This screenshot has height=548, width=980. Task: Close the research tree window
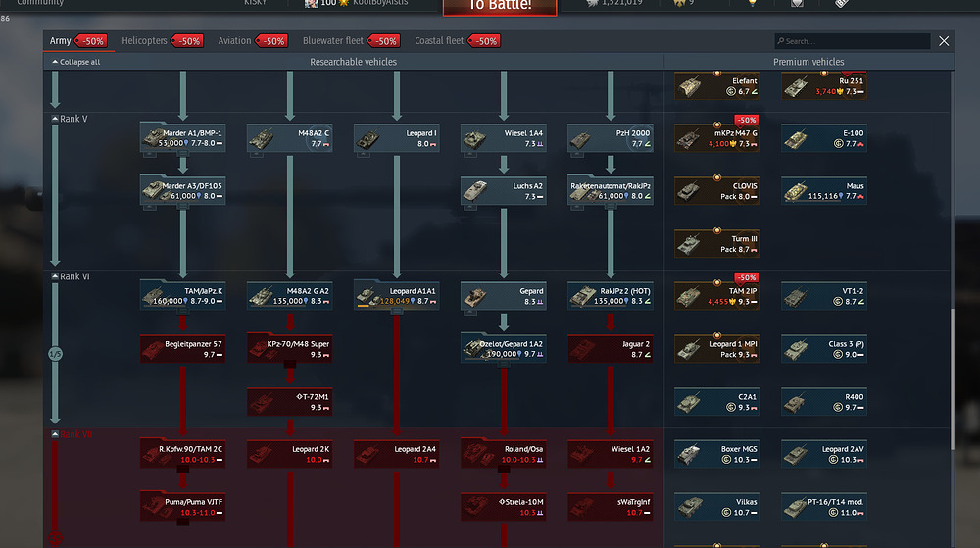point(944,41)
